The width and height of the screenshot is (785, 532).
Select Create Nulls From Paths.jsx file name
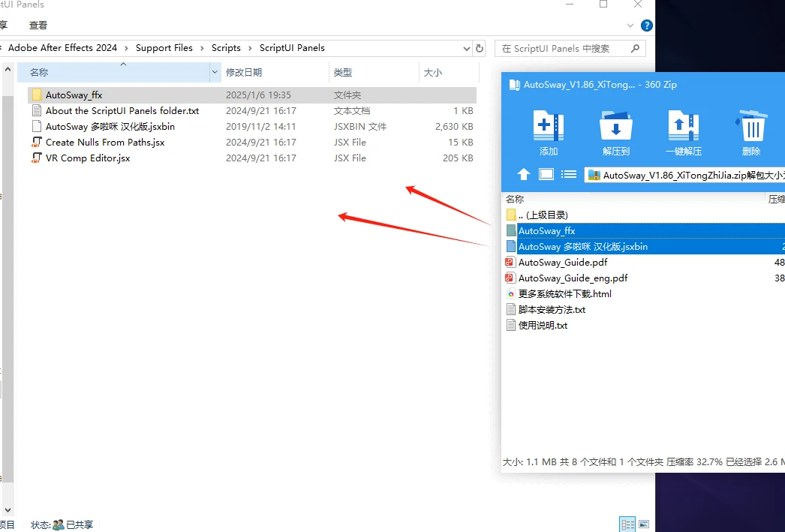(105, 142)
